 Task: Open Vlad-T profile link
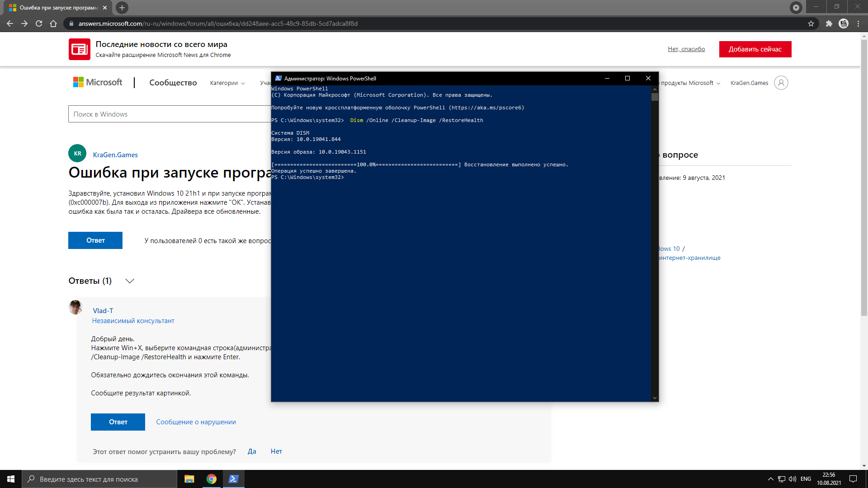(103, 310)
